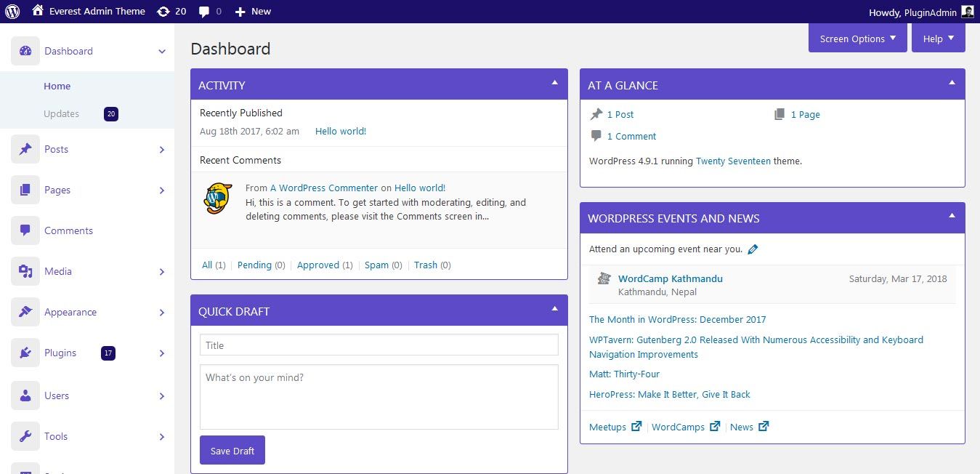
Task: Open the Comments menu label in the sidebar
Action: [x=68, y=230]
